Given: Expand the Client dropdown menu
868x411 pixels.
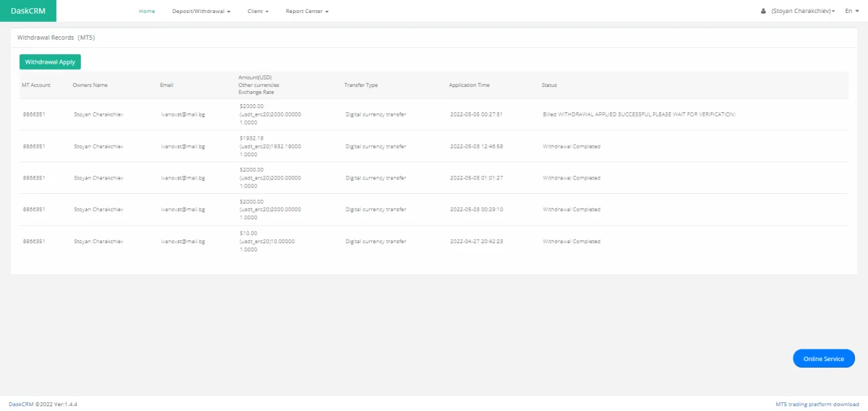Looking at the screenshot, I should [x=257, y=12].
